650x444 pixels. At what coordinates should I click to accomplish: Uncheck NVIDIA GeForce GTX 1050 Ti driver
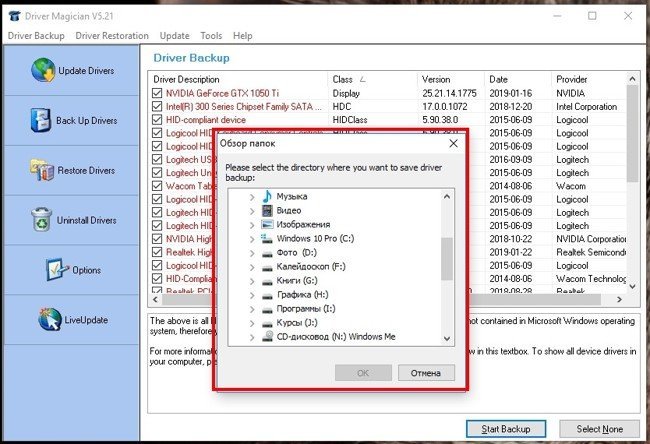pyautogui.click(x=157, y=93)
